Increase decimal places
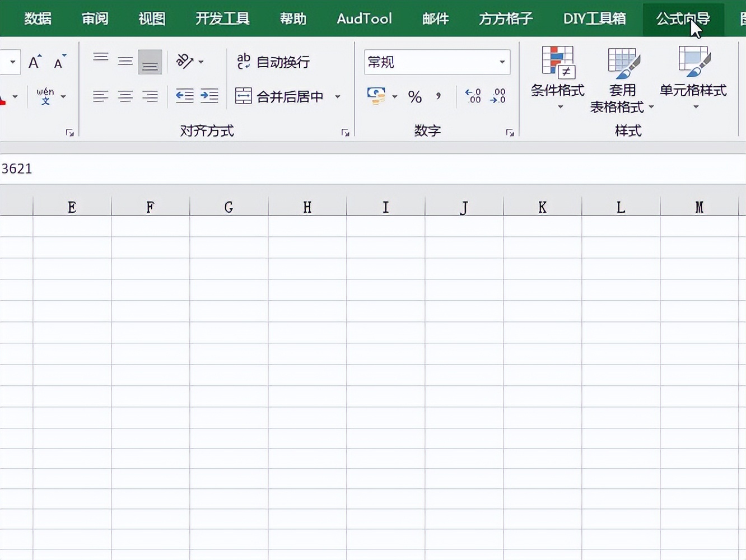 pos(472,96)
